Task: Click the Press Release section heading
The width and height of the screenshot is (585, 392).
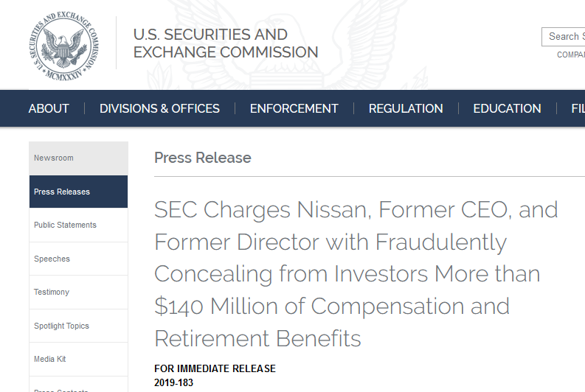Action: 203,158
